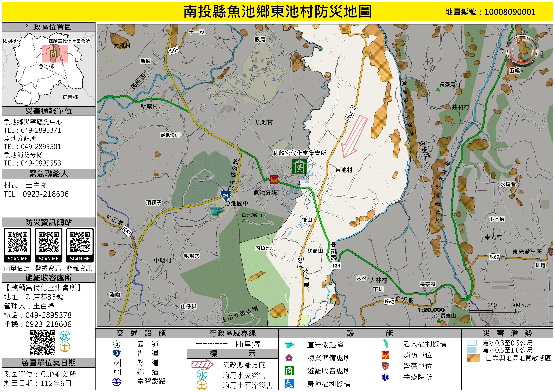
Task: Click the blue 水 circle symbol below shelter info
Action: 65,336
